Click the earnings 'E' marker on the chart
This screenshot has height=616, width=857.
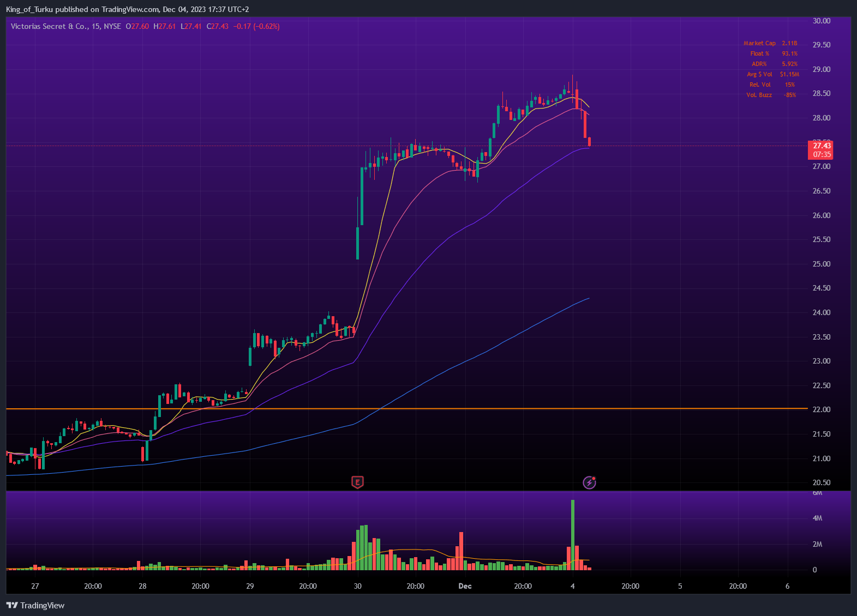click(357, 482)
